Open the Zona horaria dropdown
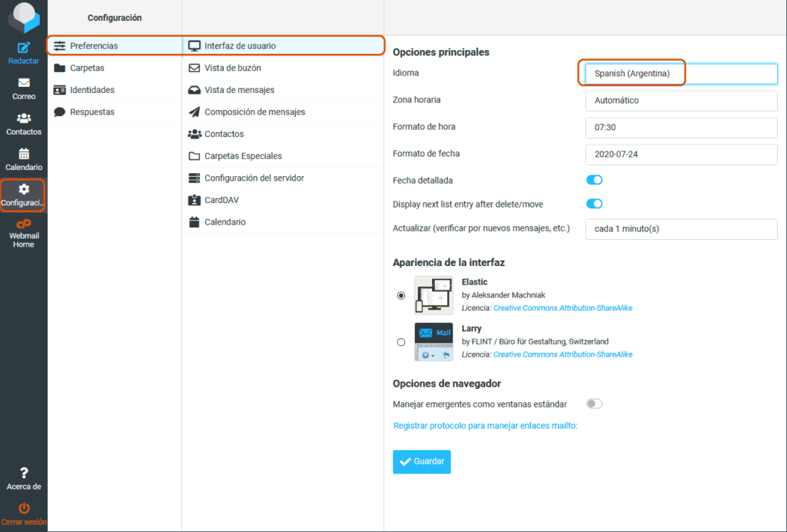The height and width of the screenshot is (532, 787). coord(681,100)
